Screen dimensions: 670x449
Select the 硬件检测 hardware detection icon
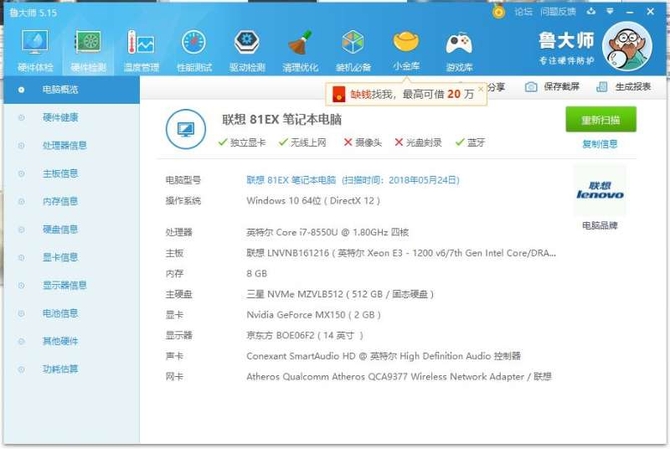(x=88, y=50)
